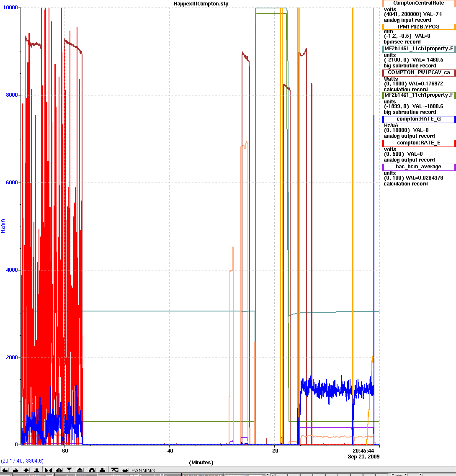Click the 8000 Y-axis tick label
The image size is (456, 476).
tap(12, 95)
